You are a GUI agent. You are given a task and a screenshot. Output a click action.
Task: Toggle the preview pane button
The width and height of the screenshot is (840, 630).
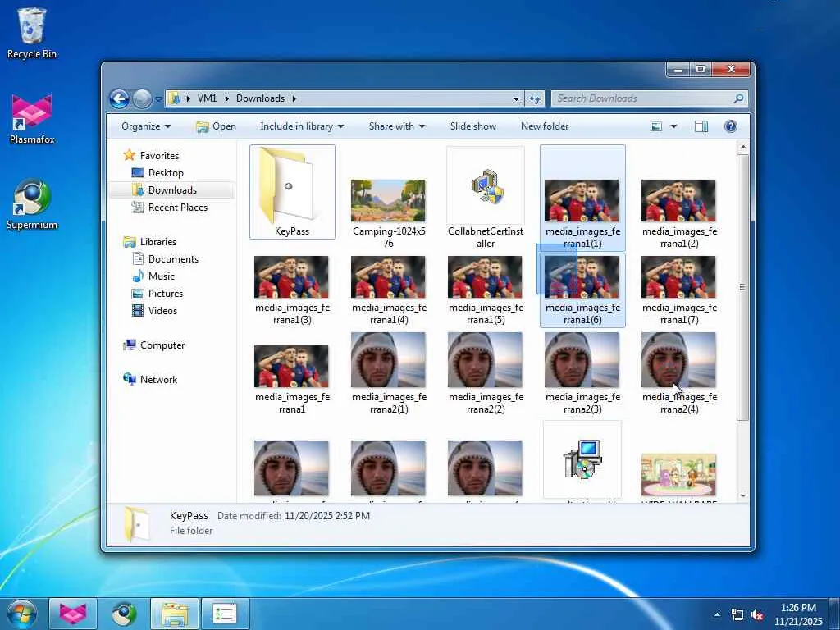[x=701, y=126]
